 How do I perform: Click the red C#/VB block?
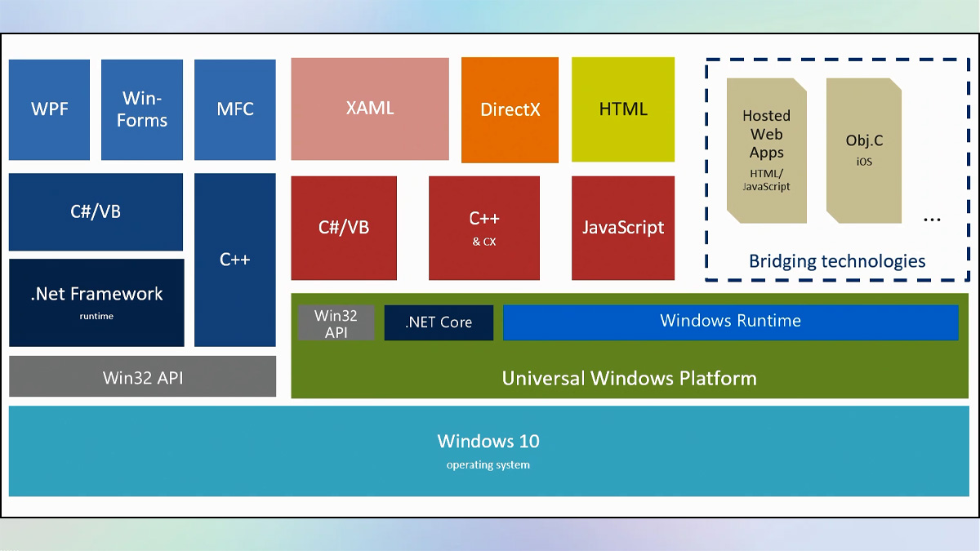point(344,228)
